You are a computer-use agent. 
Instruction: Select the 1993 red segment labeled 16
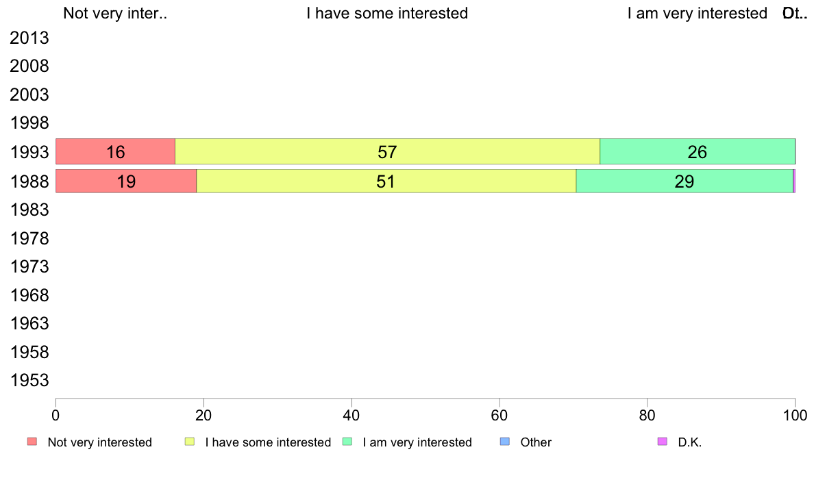[115, 151]
